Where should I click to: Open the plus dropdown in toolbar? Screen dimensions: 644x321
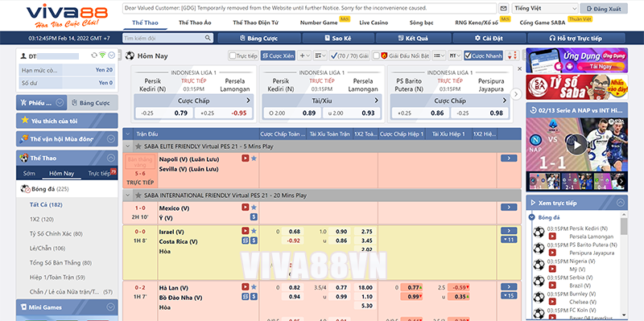pos(304,56)
